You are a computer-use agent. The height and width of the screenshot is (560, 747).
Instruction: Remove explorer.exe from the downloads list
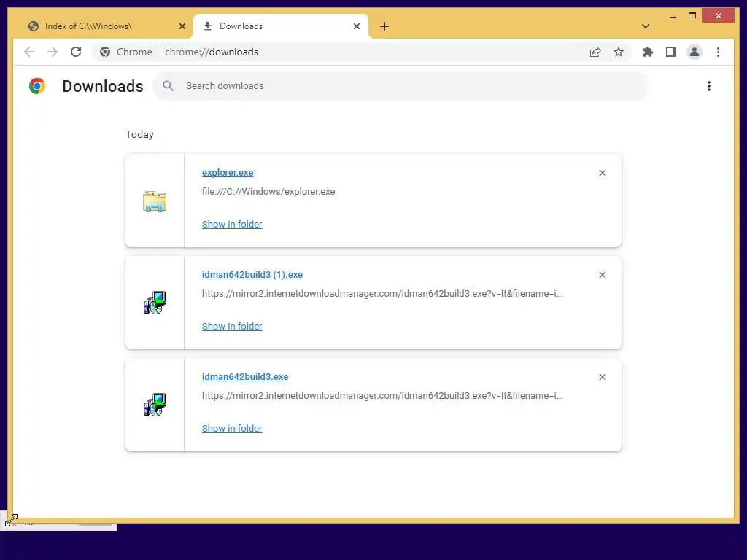tap(602, 173)
